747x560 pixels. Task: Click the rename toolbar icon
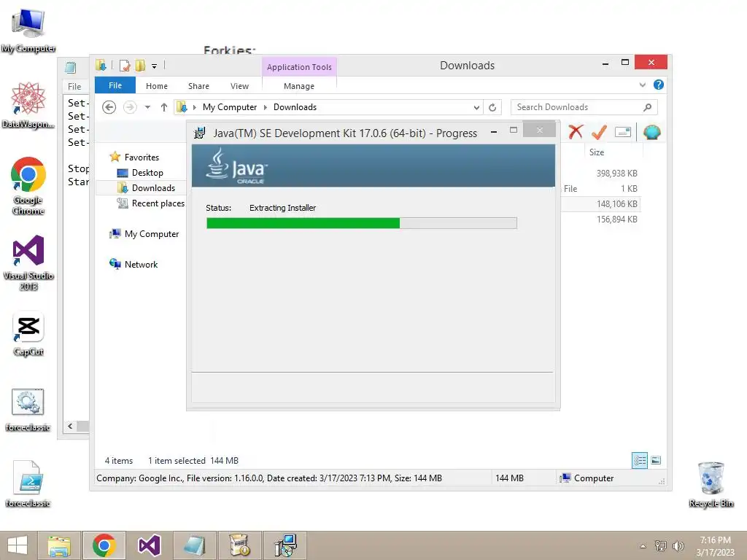coord(623,132)
